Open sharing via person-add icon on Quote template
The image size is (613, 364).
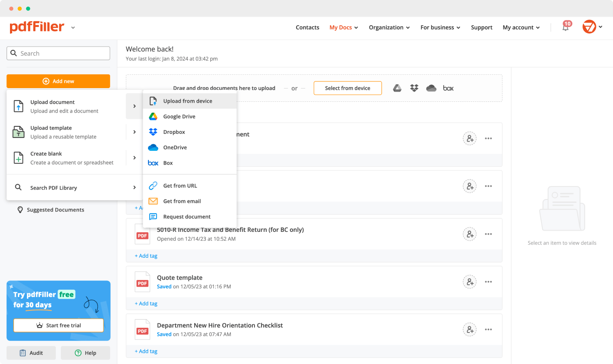(470, 282)
